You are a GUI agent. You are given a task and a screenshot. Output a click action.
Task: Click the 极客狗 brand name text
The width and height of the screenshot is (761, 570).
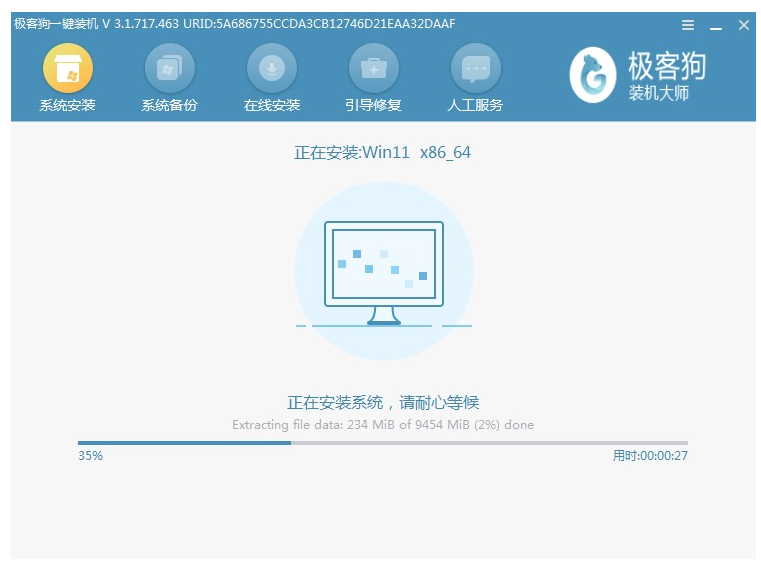667,66
